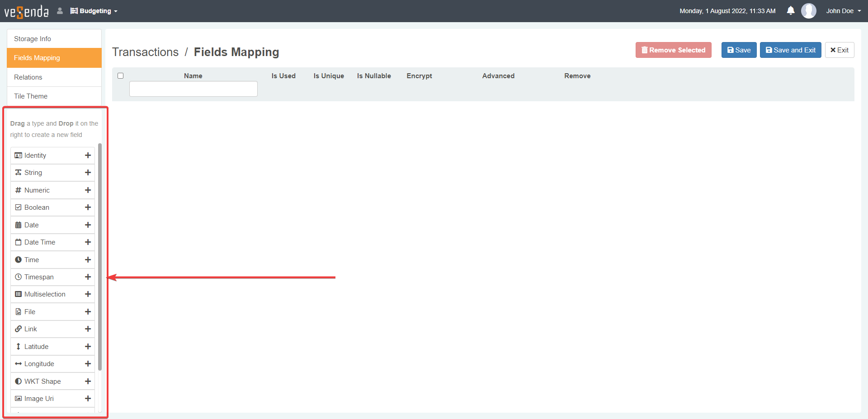Open notifications via the bell icon
Image resolution: width=868 pixels, height=419 pixels.
(x=790, y=11)
